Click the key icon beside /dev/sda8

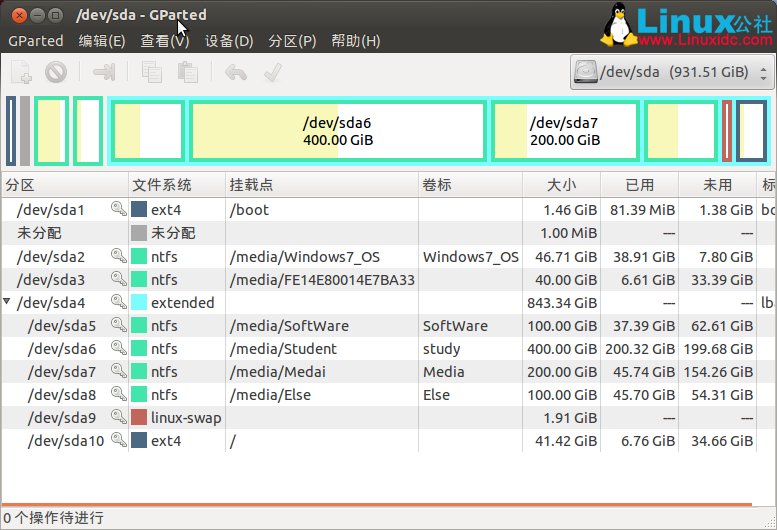tap(118, 394)
